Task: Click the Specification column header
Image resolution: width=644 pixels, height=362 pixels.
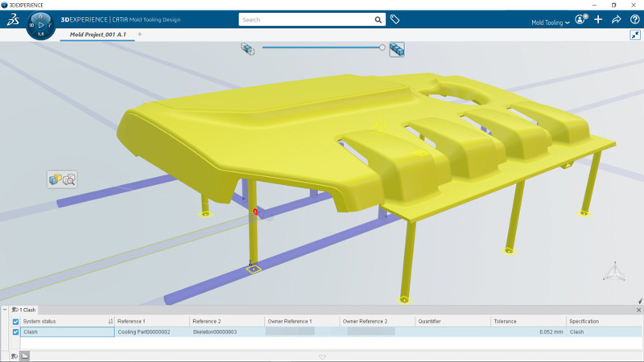Action: (x=605, y=321)
